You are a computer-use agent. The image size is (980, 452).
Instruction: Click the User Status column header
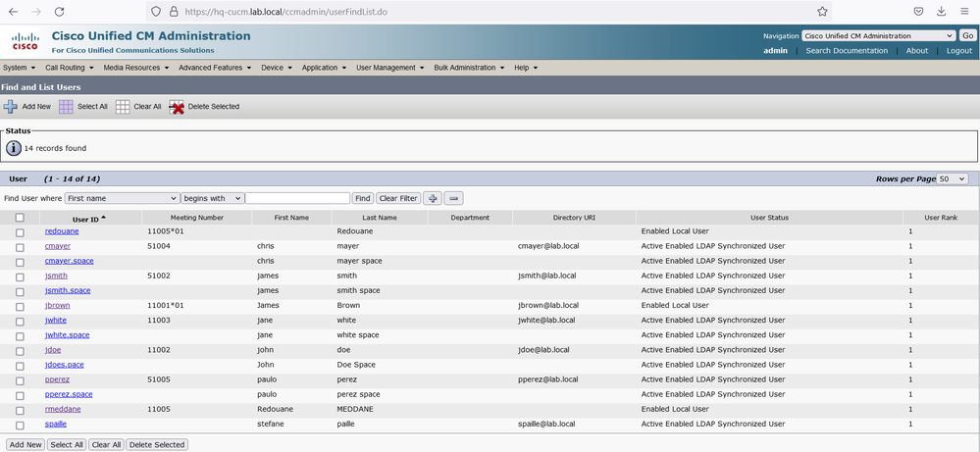(769, 218)
